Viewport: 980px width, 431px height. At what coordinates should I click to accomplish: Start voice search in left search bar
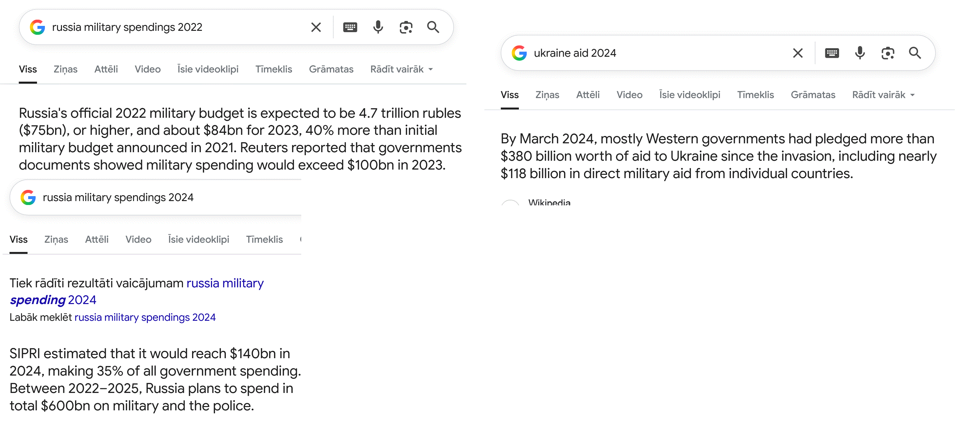point(378,28)
